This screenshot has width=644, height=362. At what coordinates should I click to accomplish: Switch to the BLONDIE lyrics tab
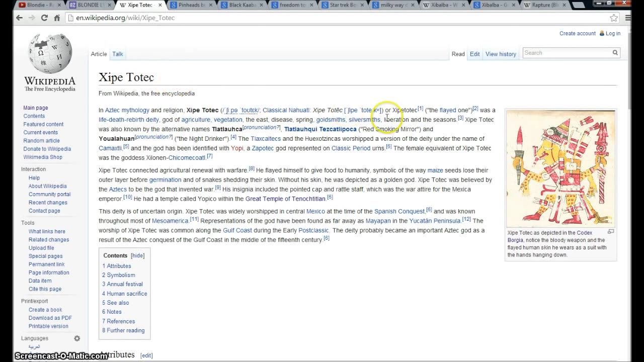(89, 5)
